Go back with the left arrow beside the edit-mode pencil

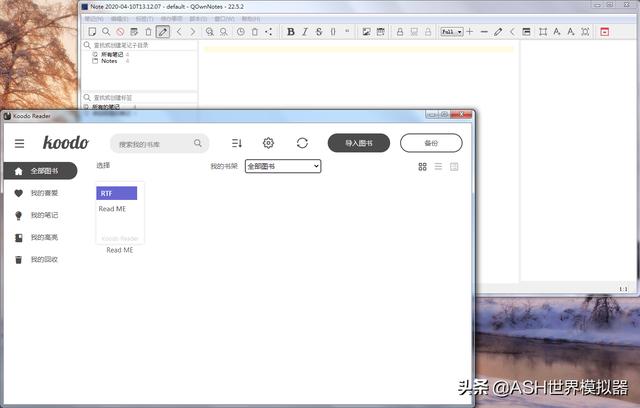(179, 32)
